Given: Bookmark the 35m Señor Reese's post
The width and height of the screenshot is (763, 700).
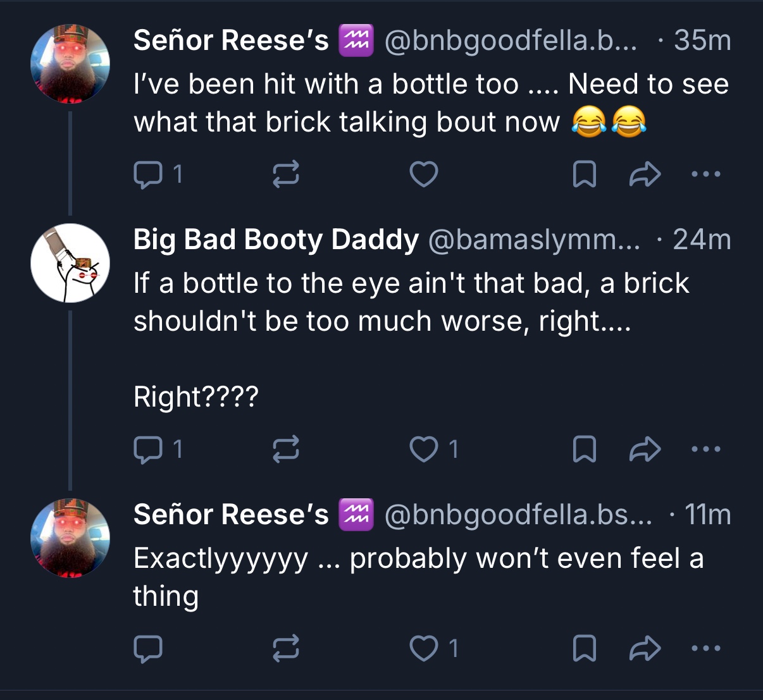Looking at the screenshot, I should click(583, 175).
